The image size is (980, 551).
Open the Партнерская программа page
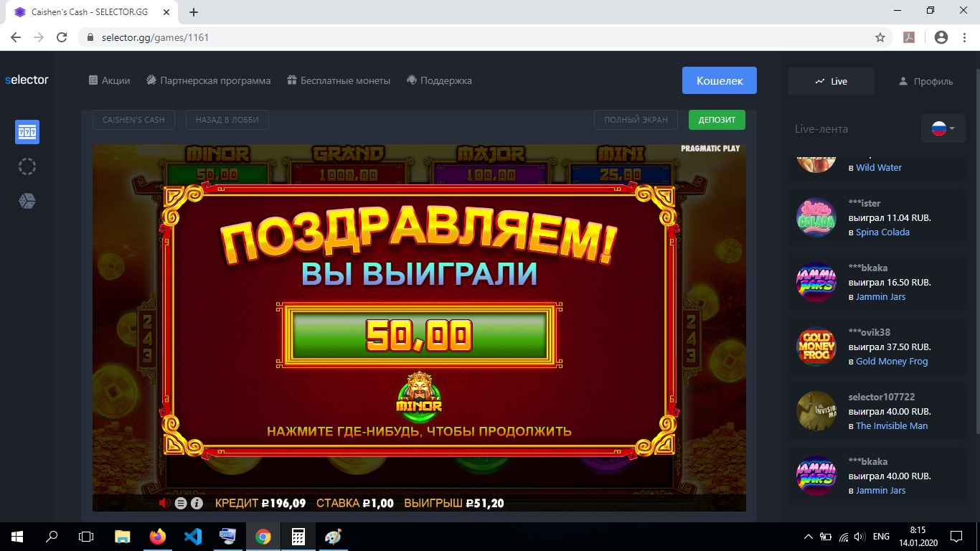pyautogui.click(x=208, y=80)
